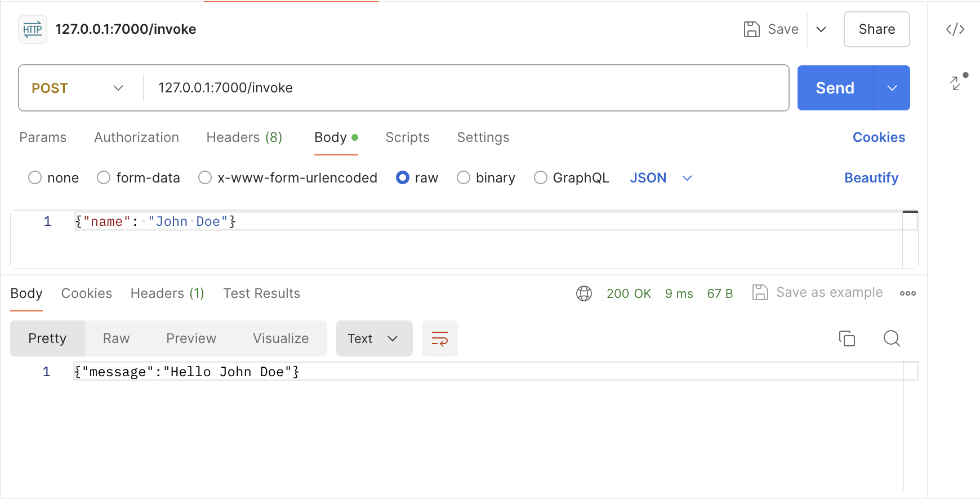This screenshot has height=499, width=980.
Task: Click the Beautify link
Action: point(871,178)
